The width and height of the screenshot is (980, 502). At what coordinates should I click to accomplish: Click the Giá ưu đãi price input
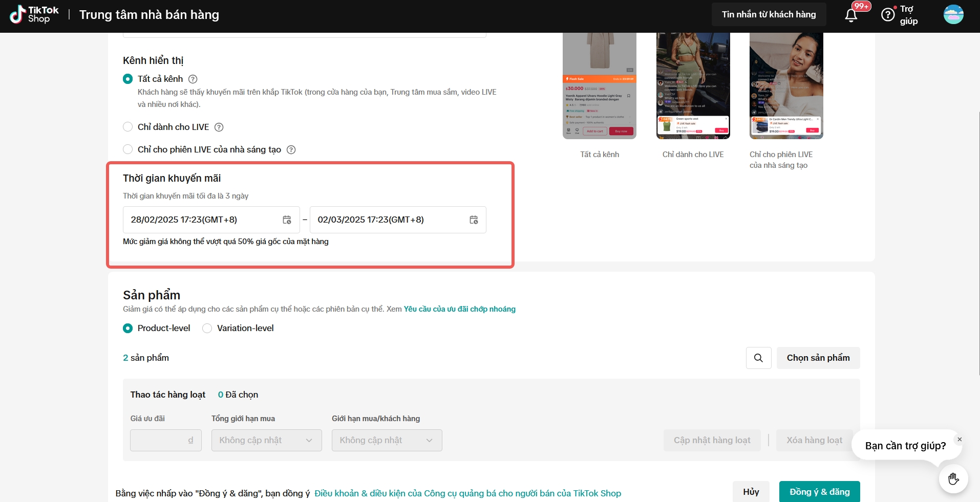coord(166,440)
